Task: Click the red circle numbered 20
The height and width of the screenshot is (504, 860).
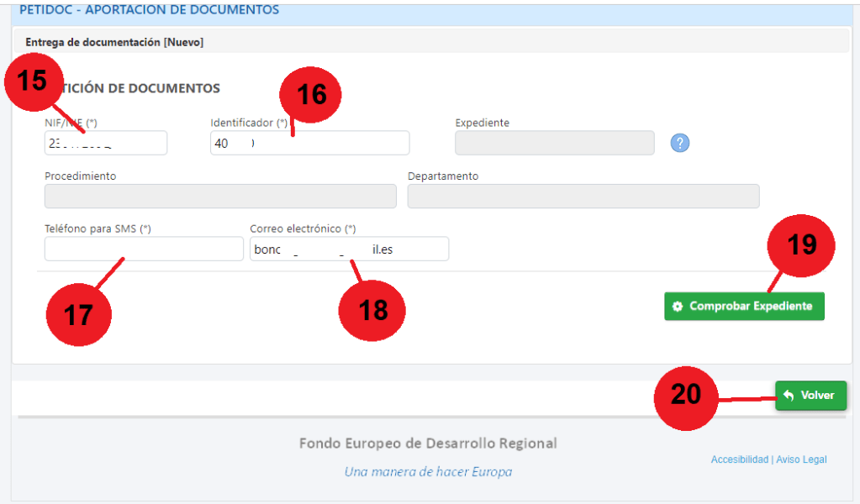Action: pos(687,393)
